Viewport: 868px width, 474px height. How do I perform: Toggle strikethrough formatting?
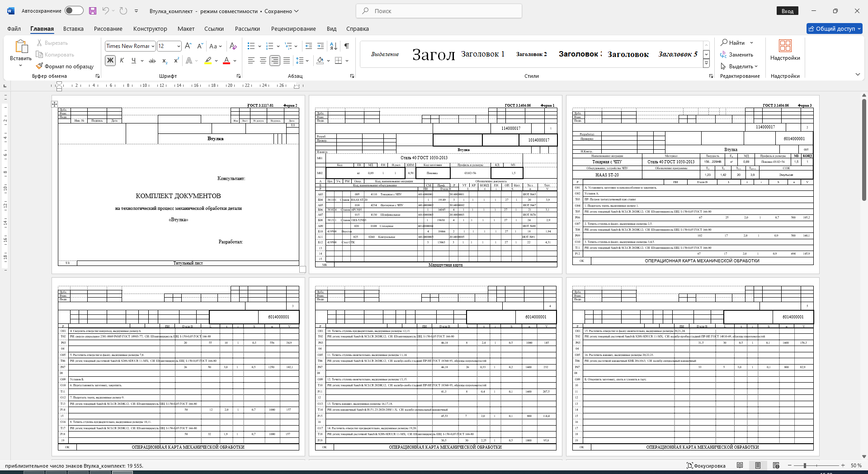pyautogui.click(x=152, y=60)
